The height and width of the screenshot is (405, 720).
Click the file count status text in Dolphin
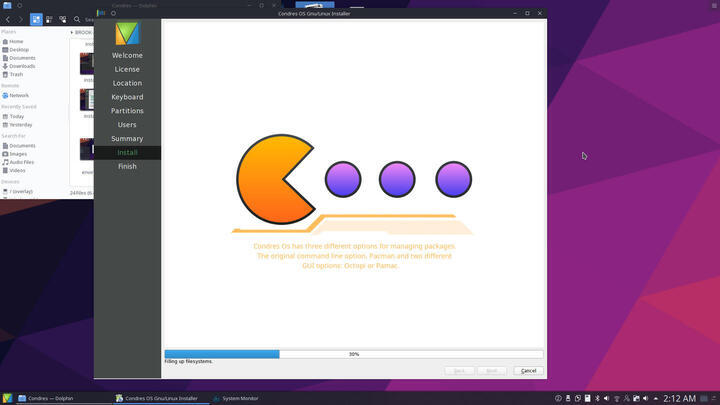pyautogui.click(x=82, y=193)
